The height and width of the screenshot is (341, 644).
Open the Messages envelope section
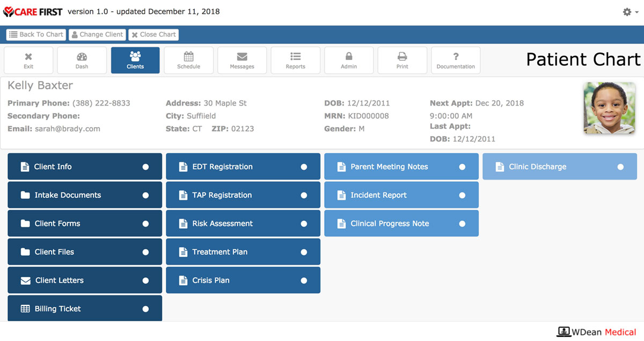coord(242,60)
